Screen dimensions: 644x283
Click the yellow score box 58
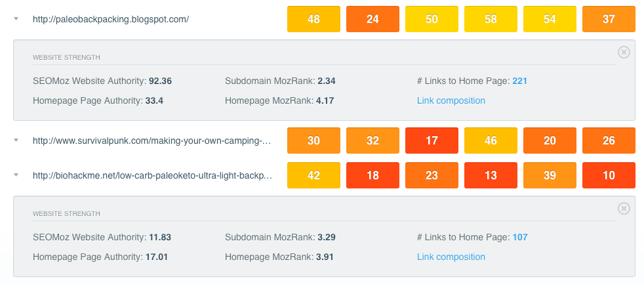tap(491, 19)
